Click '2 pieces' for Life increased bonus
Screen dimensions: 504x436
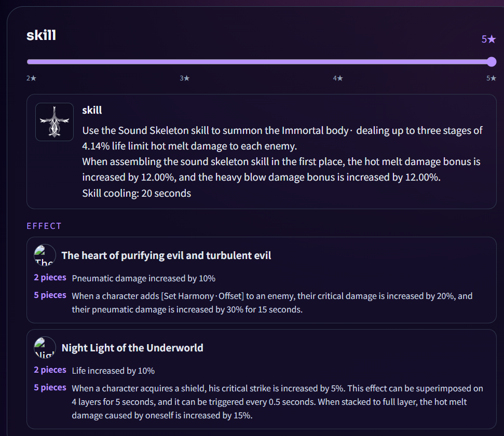click(50, 370)
